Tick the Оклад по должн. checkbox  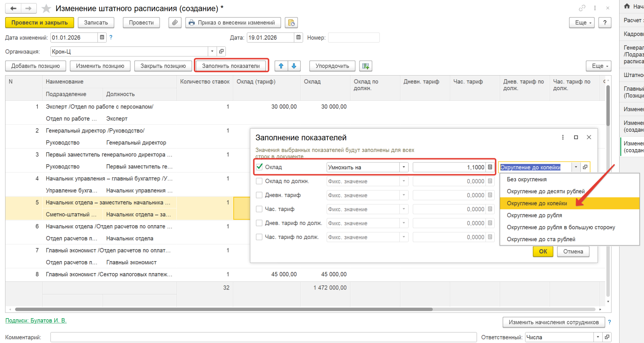click(x=259, y=181)
